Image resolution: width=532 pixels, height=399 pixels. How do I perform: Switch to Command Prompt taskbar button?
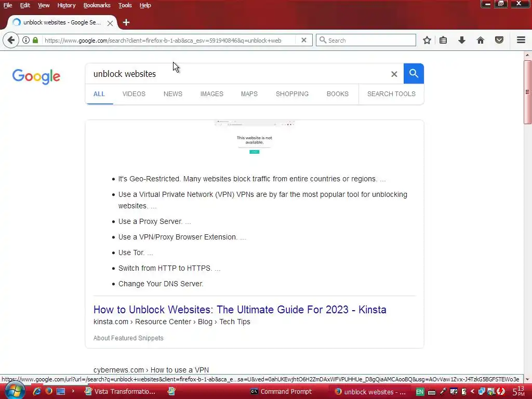pyautogui.click(x=281, y=392)
